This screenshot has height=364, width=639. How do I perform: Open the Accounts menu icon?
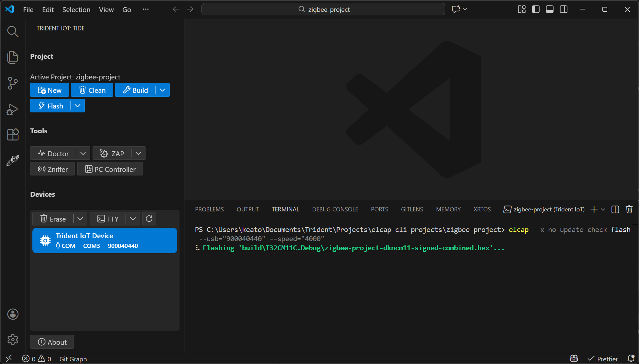coord(13,314)
